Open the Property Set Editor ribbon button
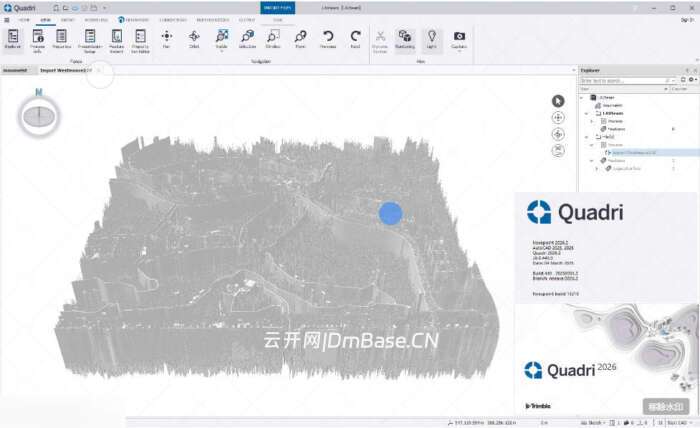 click(140, 41)
